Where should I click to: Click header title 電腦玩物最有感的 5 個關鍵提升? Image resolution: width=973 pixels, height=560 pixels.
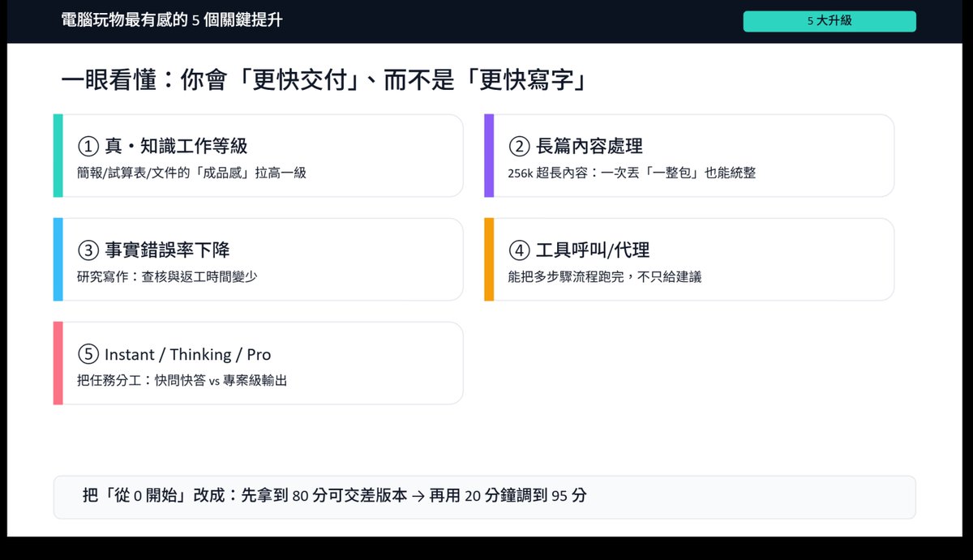pyautogui.click(x=172, y=20)
